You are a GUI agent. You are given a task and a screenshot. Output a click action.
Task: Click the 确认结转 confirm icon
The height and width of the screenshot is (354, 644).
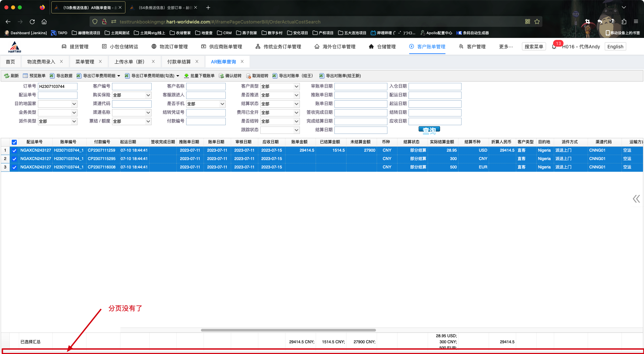(221, 76)
